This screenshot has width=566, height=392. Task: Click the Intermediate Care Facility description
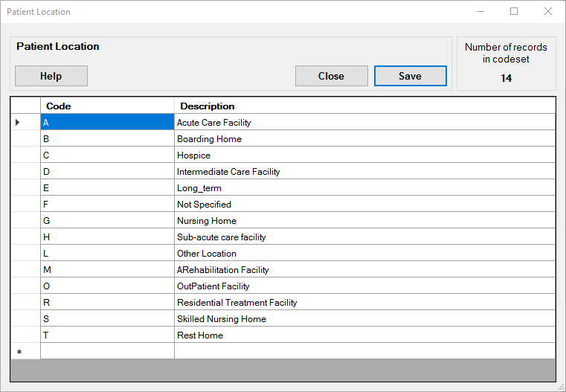pos(364,172)
